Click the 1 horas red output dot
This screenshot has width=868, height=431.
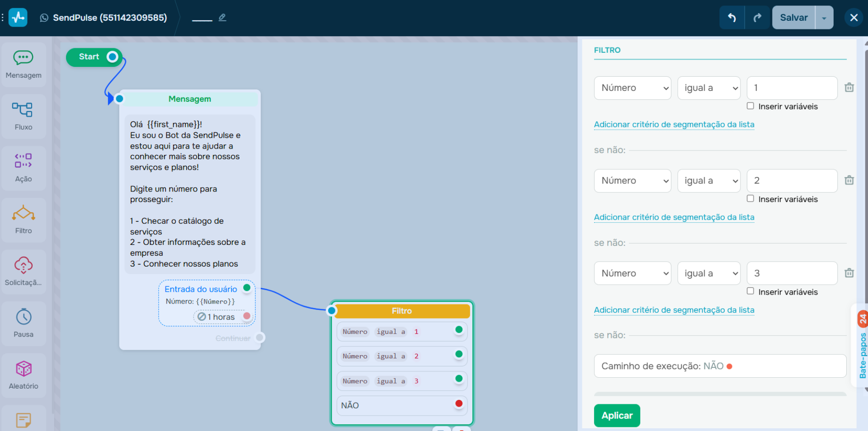tap(247, 316)
